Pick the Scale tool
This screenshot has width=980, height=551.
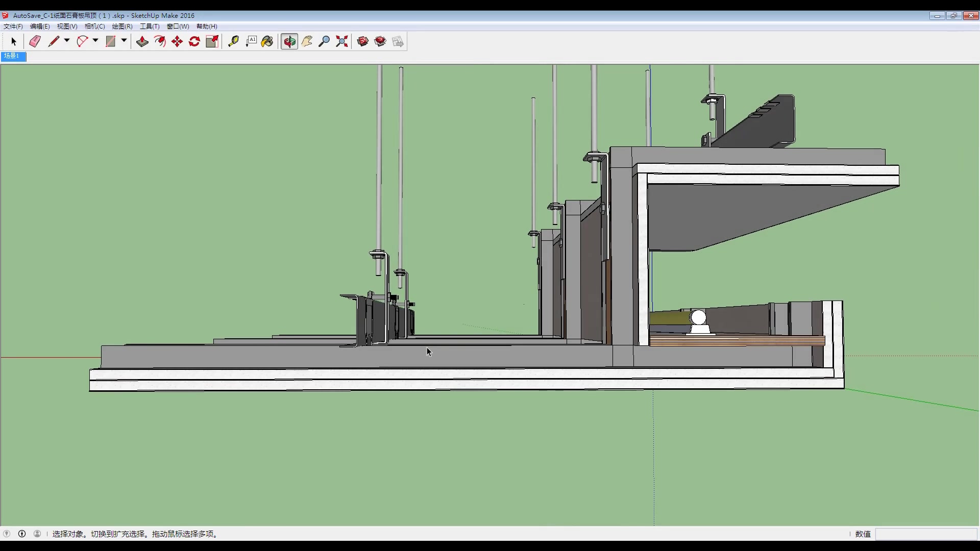coord(212,42)
